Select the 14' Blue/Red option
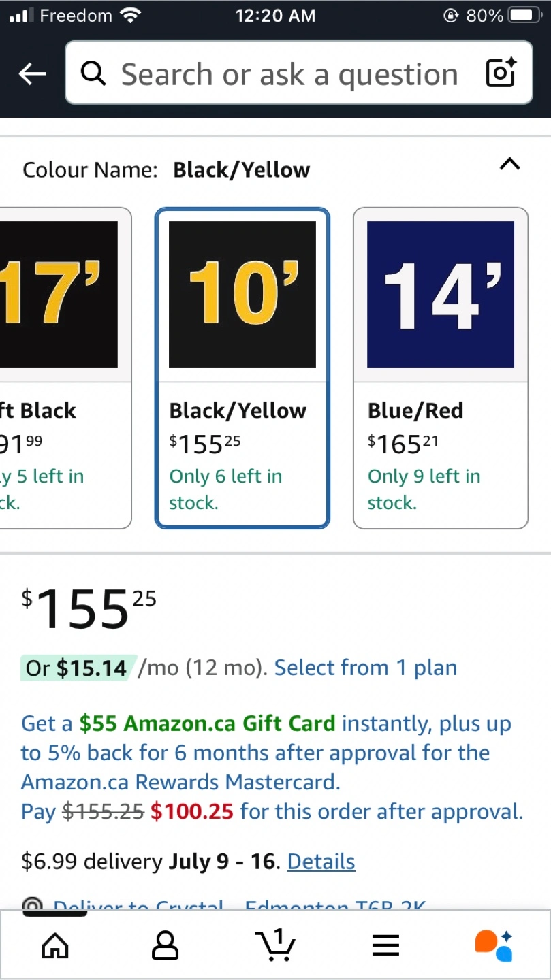The height and width of the screenshot is (980, 551). point(441,367)
